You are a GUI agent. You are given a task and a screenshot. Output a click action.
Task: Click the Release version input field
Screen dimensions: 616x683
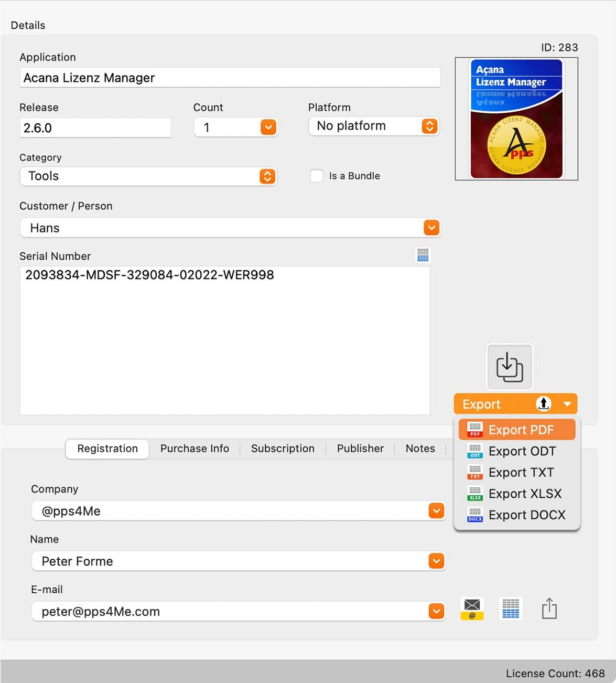click(x=95, y=128)
